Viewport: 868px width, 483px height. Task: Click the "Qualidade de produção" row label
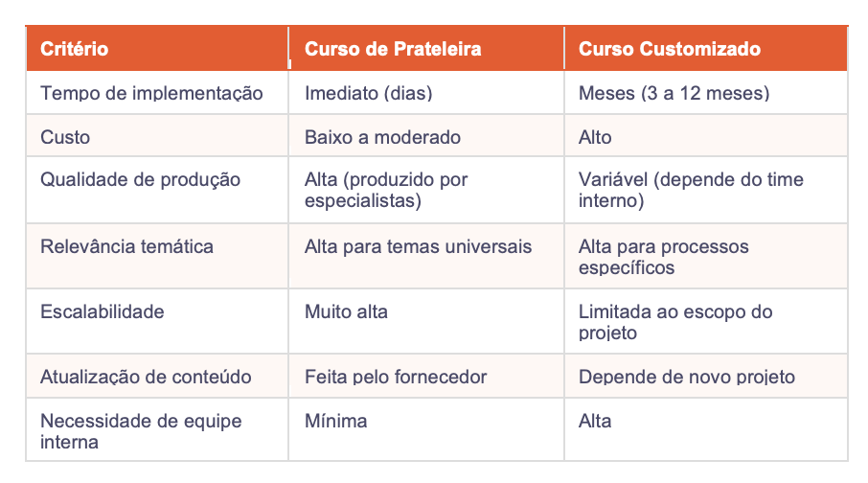click(141, 180)
